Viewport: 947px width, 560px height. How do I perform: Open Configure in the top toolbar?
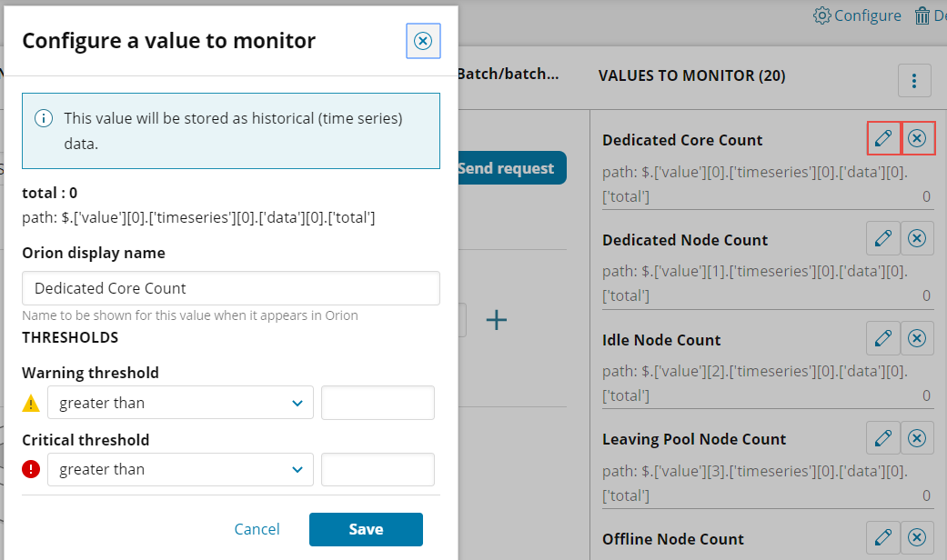click(857, 15)
